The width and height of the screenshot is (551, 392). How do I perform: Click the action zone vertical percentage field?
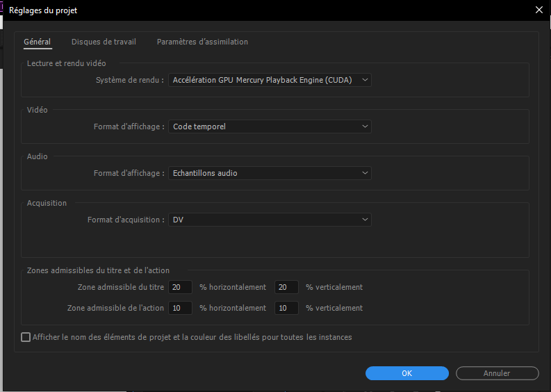point(286,308)
